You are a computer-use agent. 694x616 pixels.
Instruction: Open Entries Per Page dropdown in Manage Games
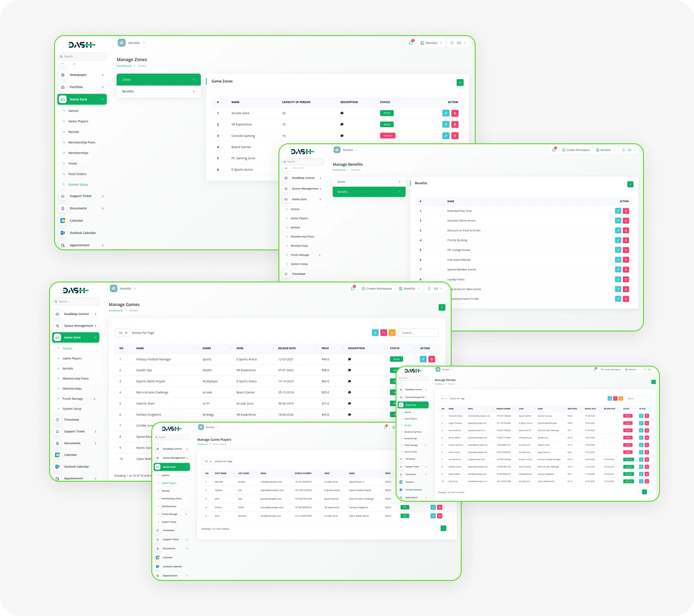123,333
